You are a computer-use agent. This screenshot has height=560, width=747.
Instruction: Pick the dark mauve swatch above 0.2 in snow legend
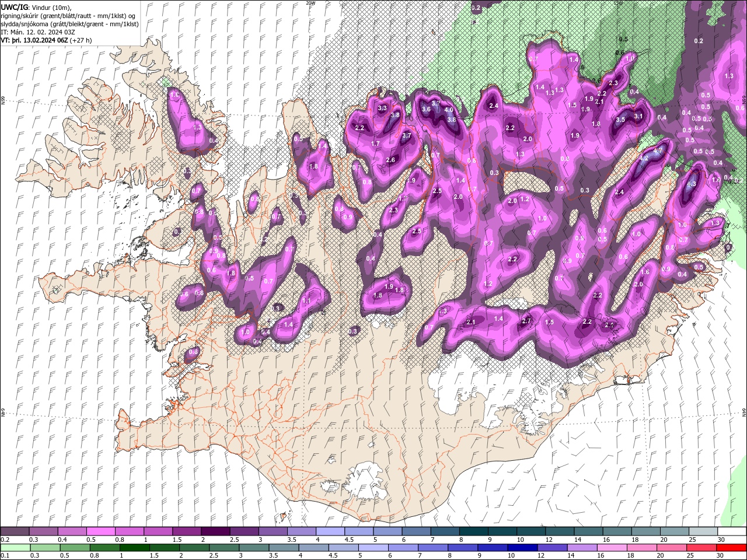point(15,531)
